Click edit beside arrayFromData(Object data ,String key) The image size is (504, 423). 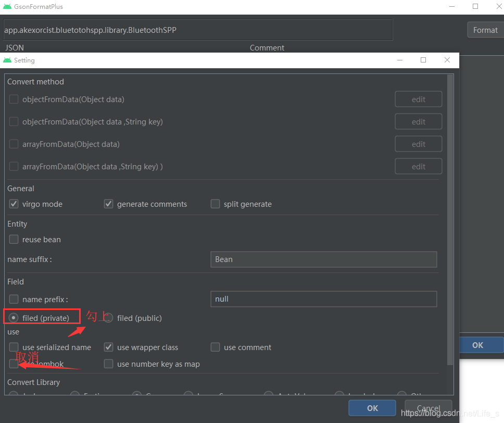pos(418,166)
